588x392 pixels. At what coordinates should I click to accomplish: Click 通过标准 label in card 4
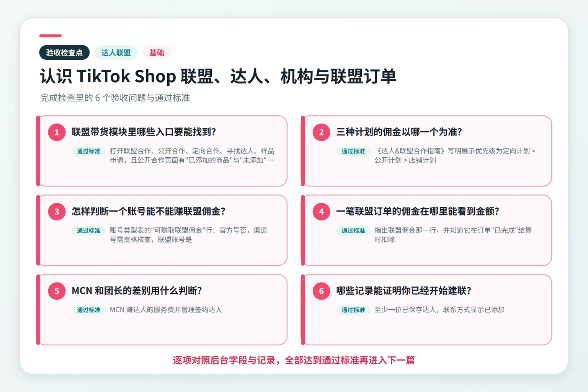coord(353,230)
